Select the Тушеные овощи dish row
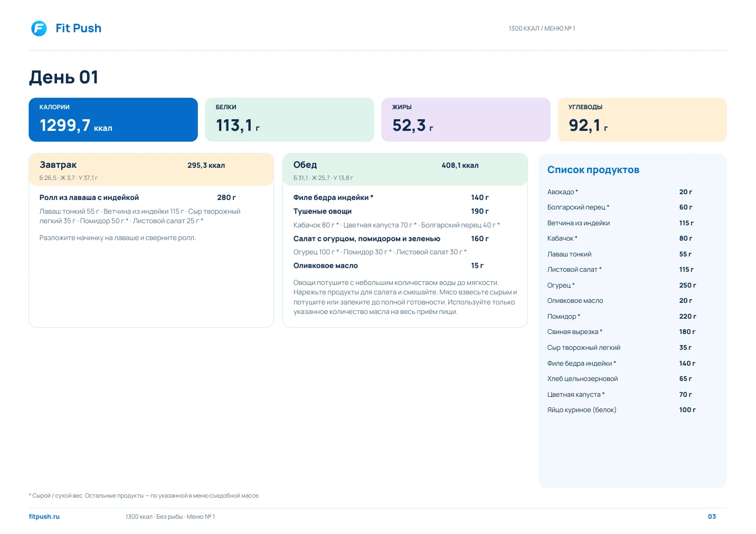This screenshot has width=756, height=534. (x=391, y=211)
